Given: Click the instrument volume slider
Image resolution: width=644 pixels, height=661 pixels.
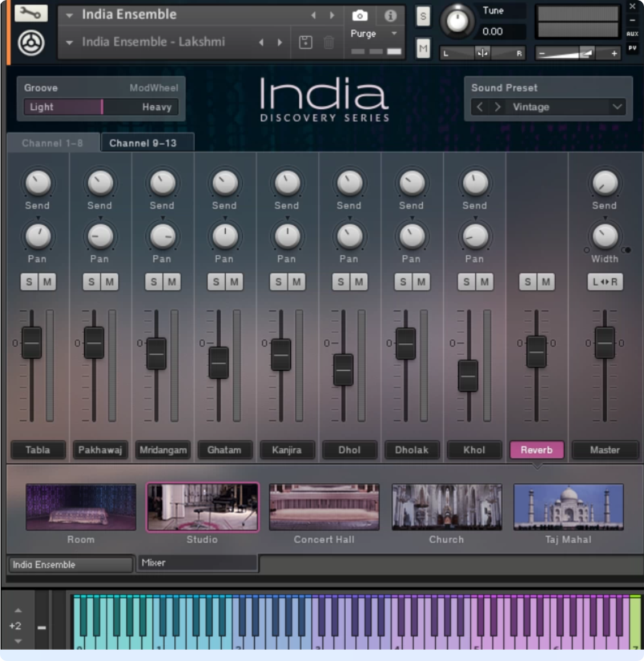Looking at the screenshot, I should pyautogui.click(x=577, y=53).
